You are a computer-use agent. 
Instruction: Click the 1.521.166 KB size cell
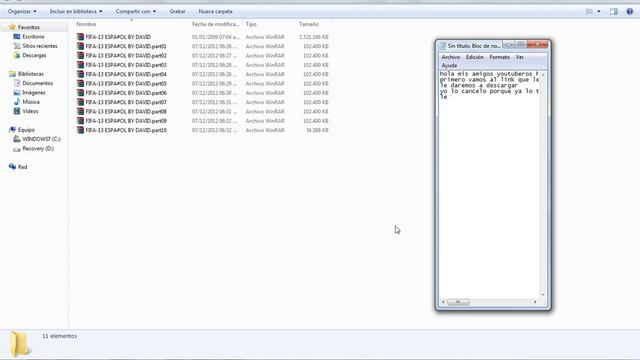point(313,37)
